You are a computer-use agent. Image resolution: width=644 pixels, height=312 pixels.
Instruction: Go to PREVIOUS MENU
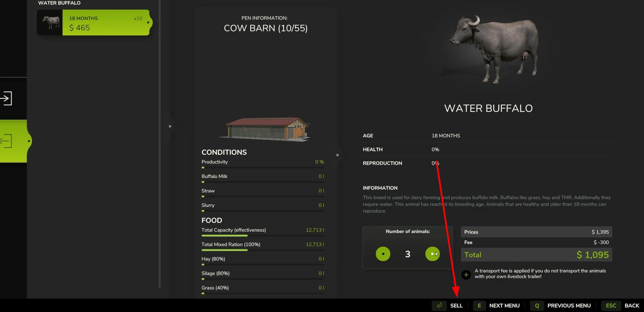pos(569,305)
